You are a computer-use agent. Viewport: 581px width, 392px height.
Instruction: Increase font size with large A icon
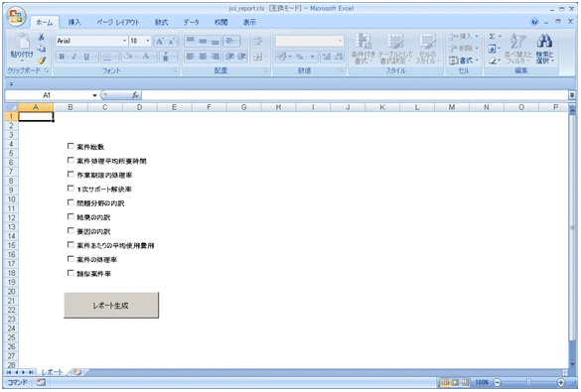pyautogui.click(x=160, y=41)
